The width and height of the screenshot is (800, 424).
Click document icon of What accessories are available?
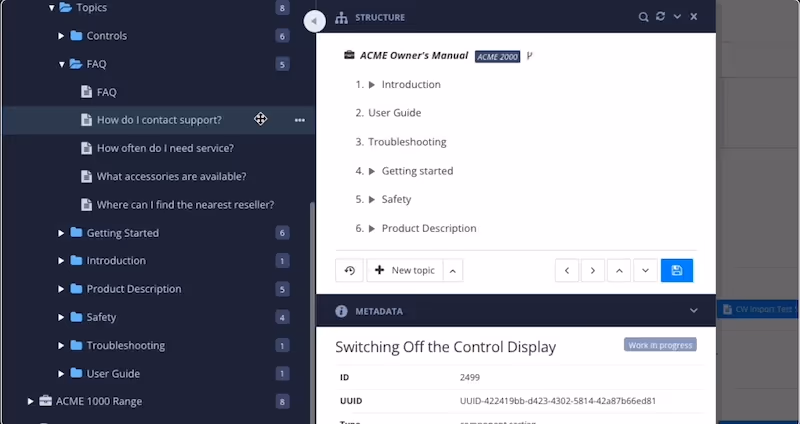87,176
